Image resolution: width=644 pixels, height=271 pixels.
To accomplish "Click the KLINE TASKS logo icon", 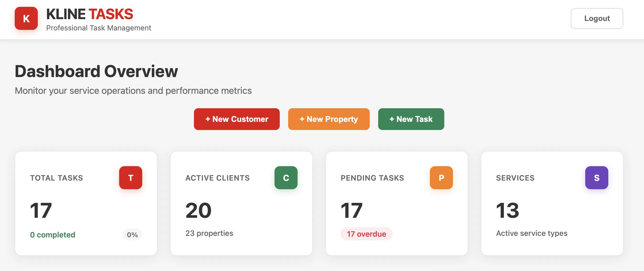I will [x=26, y=18].
